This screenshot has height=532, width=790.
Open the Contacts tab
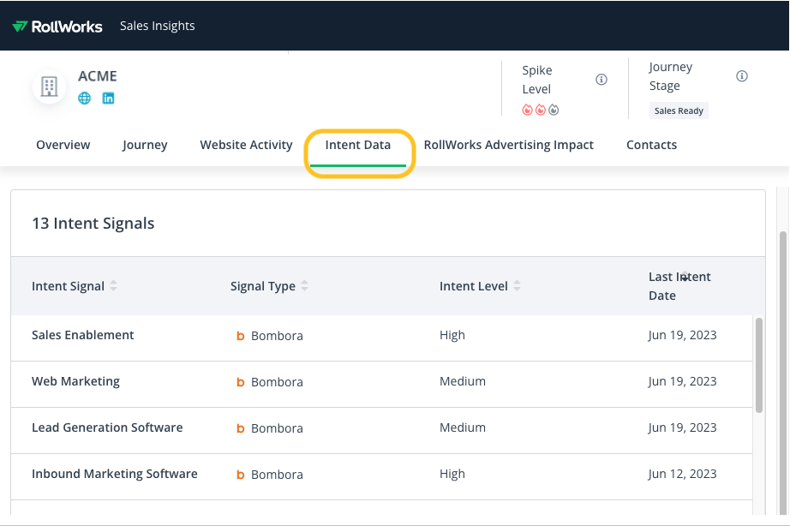click(651, 145)
